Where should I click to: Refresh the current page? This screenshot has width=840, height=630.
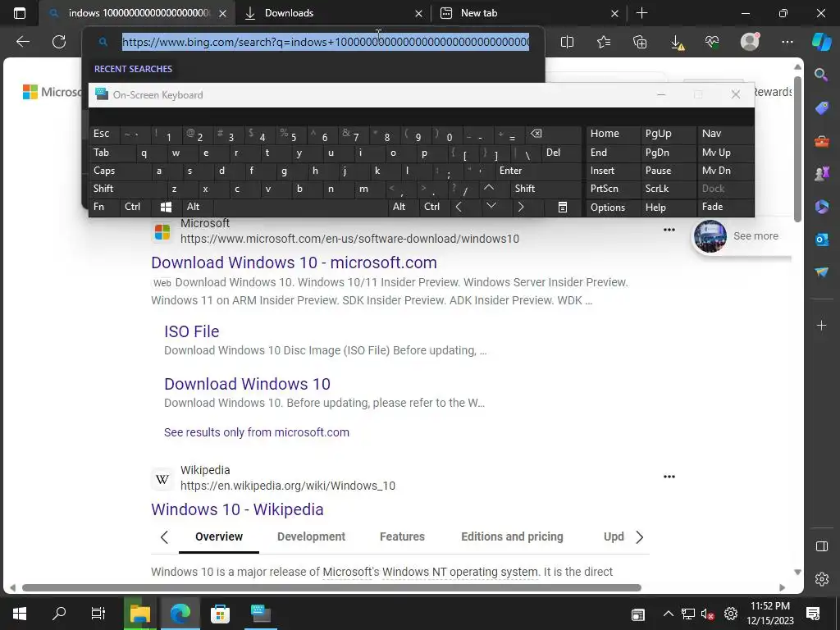[x=59, y=42]
